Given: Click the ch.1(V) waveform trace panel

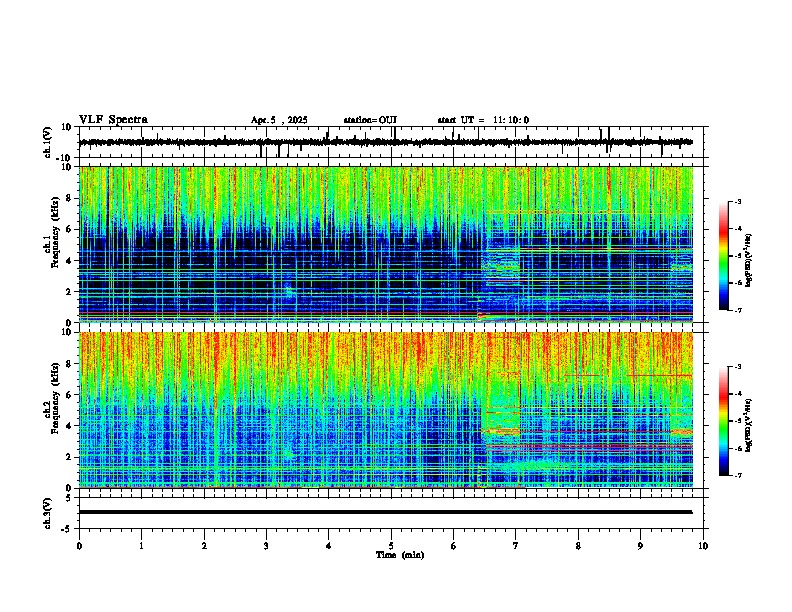Looking at the screenshot, I should coord(393,142).
